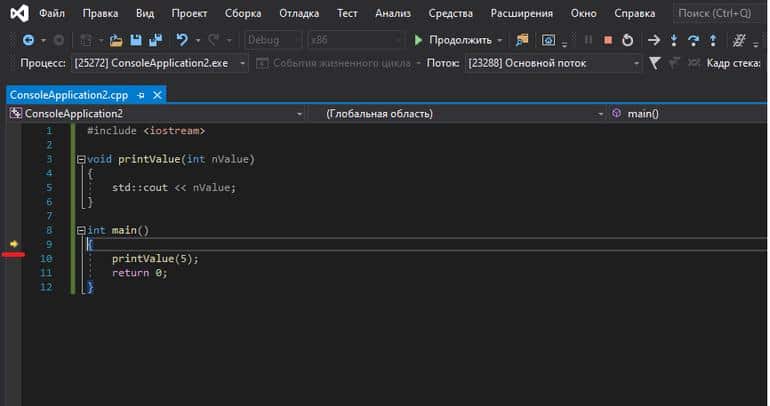
Task: Click the navigate backward arrow icon
Action: tap(28, 40)
